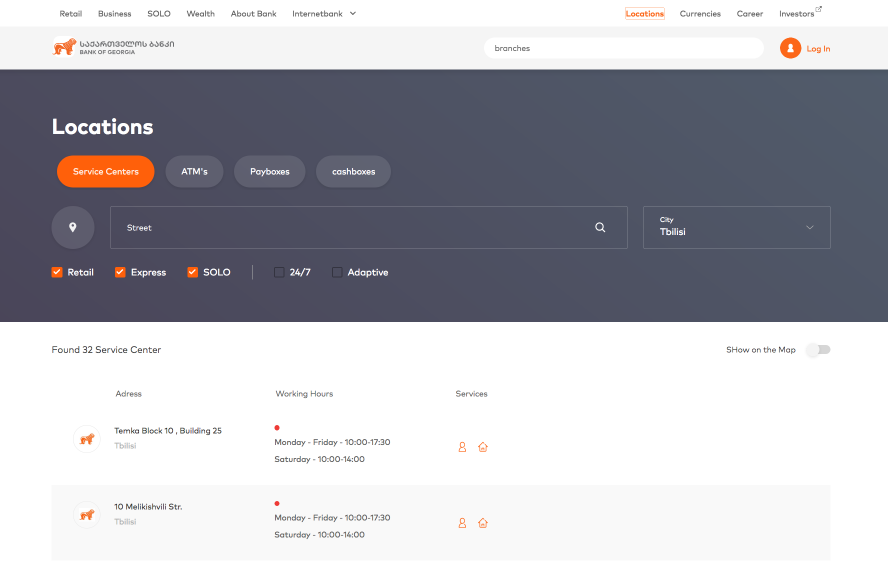Image resolution: width=888 pixels, height=576 pixels.
Task: Click person service icon for Melikishvili branch
Action: [x=462, y=523]
